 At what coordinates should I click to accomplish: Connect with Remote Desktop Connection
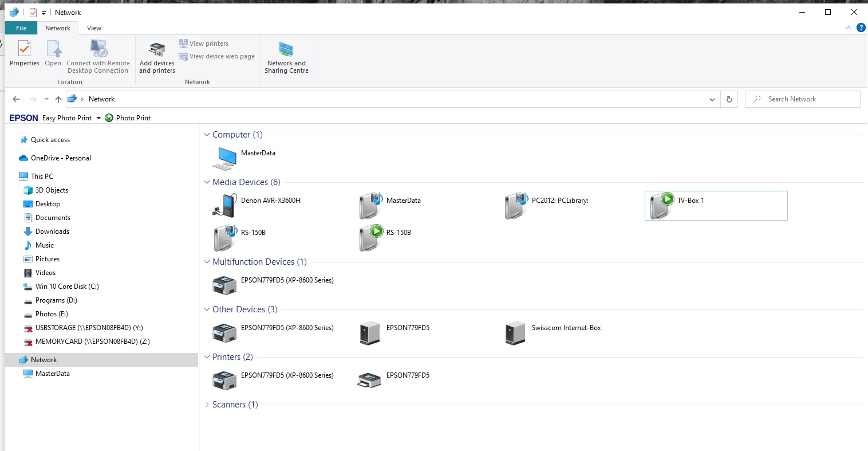click(98, 56)
